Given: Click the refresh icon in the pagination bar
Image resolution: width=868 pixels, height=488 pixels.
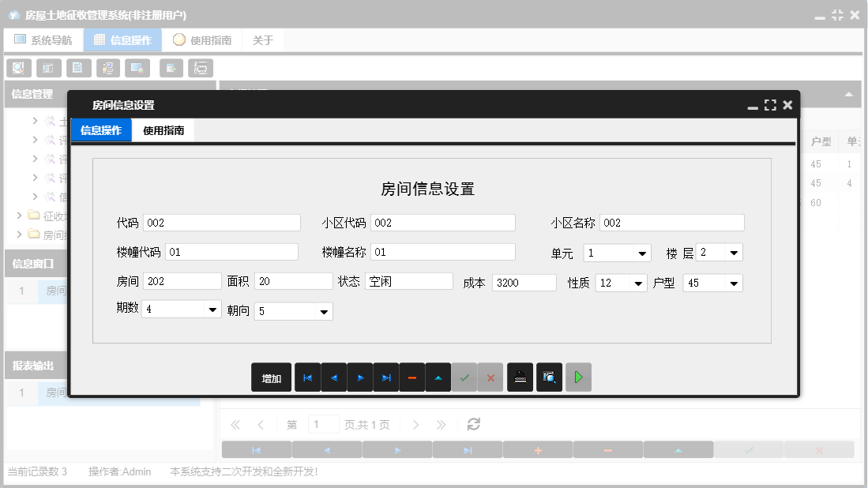Looking at the screenshot, I should (x=473, y=424).
